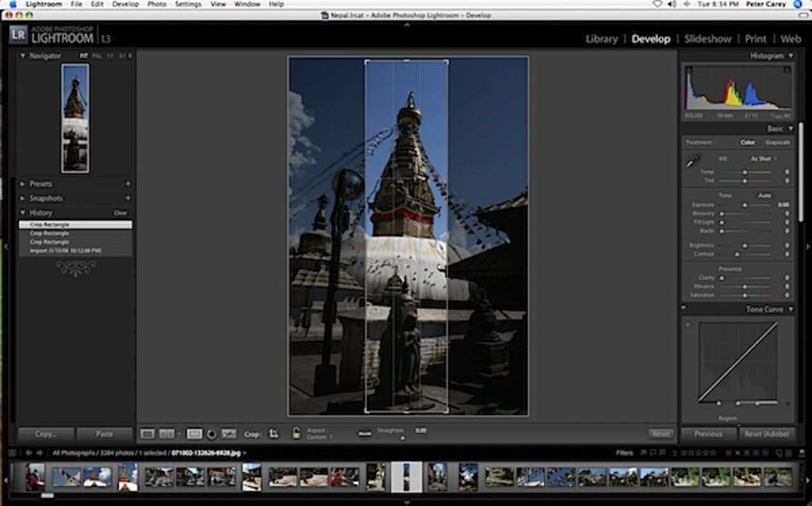Pick the White Balance eyedropper tool

tap(693, 160)
